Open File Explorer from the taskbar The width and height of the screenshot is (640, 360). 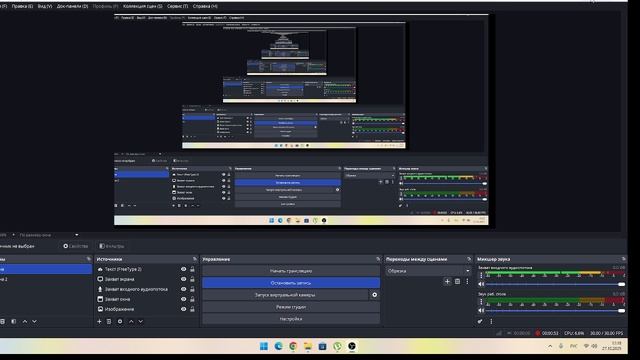click(308, 347)
